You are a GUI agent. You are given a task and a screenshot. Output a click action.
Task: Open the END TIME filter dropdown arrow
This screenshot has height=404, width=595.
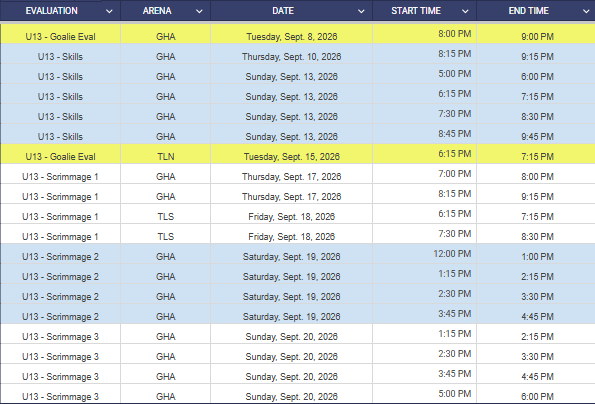click(586, 11)
